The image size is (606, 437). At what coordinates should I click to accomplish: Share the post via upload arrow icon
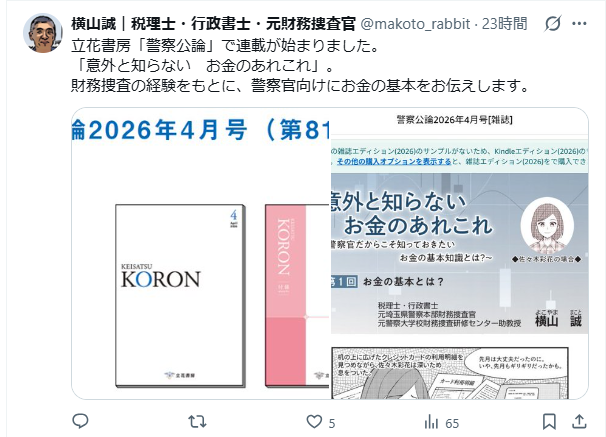click(x=579, y=422)
